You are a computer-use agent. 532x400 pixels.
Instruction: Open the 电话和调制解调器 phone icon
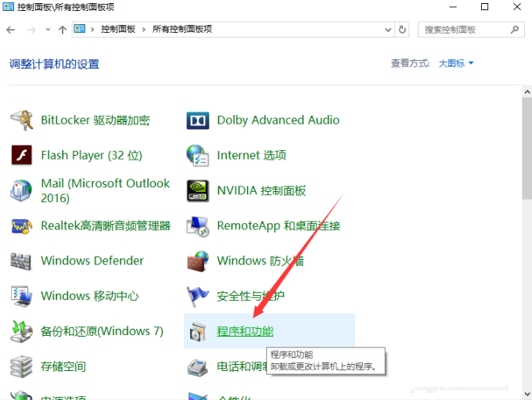198,367
